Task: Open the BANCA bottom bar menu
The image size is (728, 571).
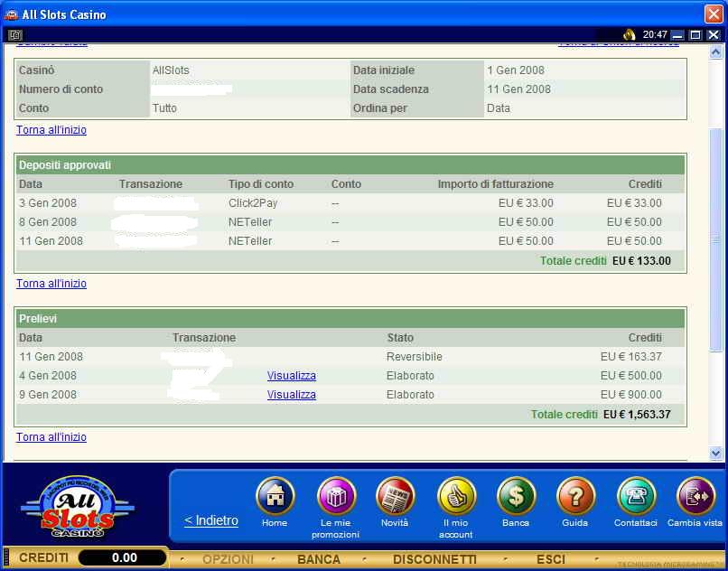Action: tap(319, 559)
